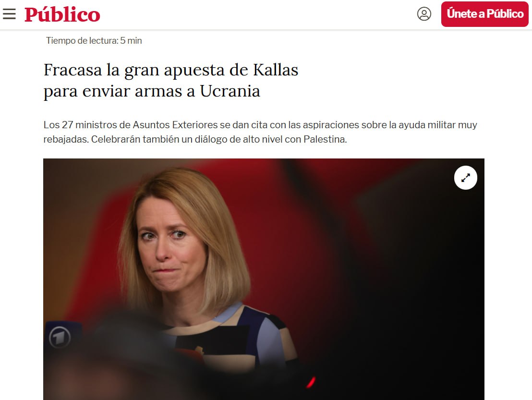The width and height of the screenshot is (532, 400).
Task: Click the Público logo to go home
Action: (62, 14)
